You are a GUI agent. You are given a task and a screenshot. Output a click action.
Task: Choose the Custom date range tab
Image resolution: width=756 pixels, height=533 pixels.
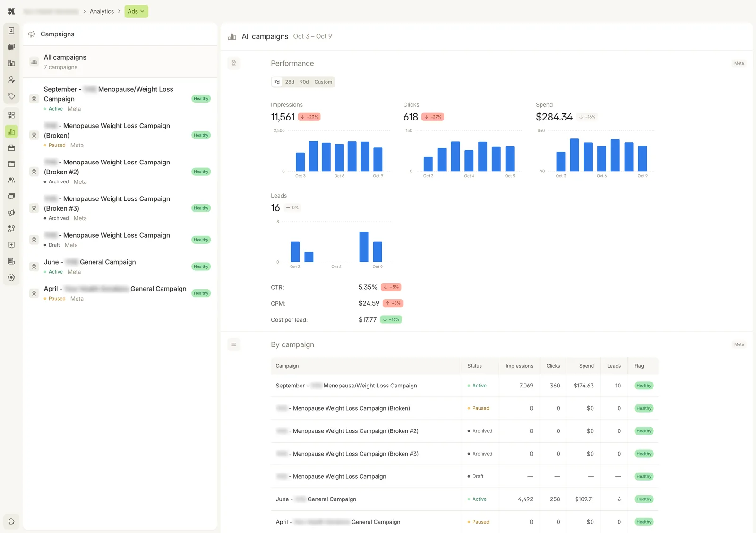[323, 82]
